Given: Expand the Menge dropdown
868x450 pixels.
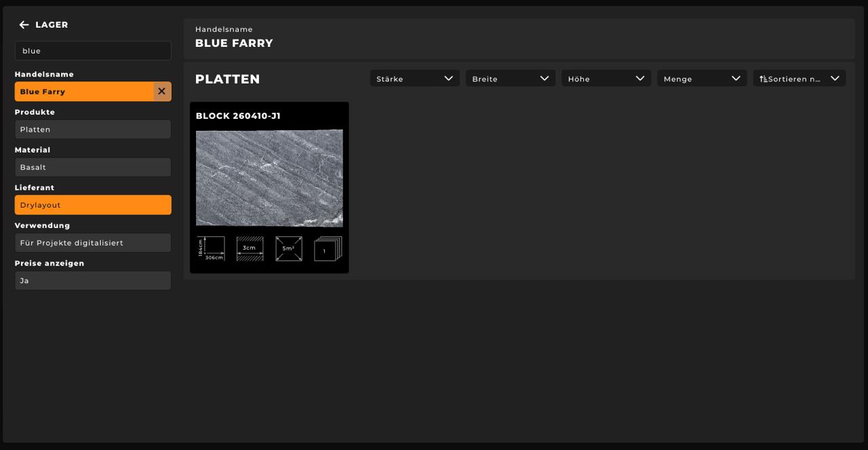Looking at the screenshot, I should click(x=701, y=79).
